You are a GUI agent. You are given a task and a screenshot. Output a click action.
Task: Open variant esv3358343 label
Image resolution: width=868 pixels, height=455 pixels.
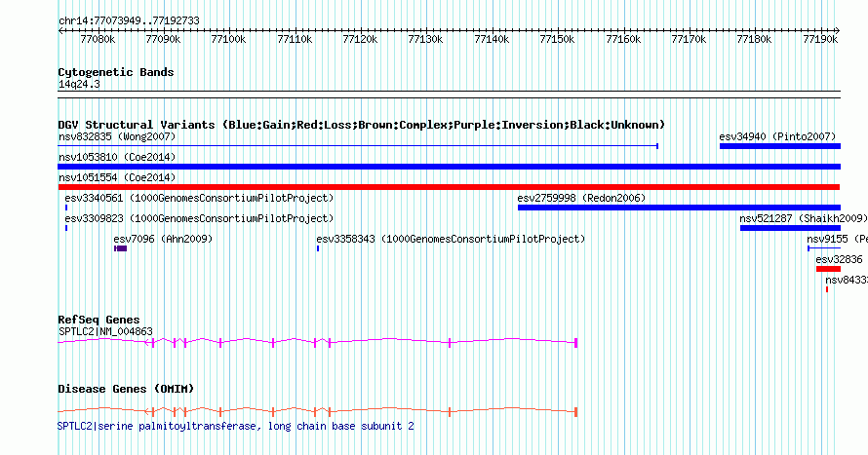(451, 239)
